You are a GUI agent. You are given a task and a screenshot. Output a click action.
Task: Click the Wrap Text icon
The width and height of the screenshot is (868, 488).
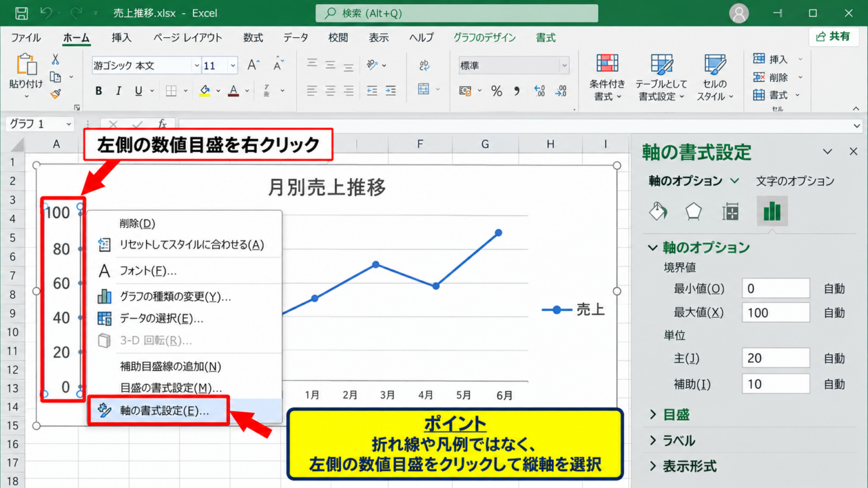[x=425, y=65]
